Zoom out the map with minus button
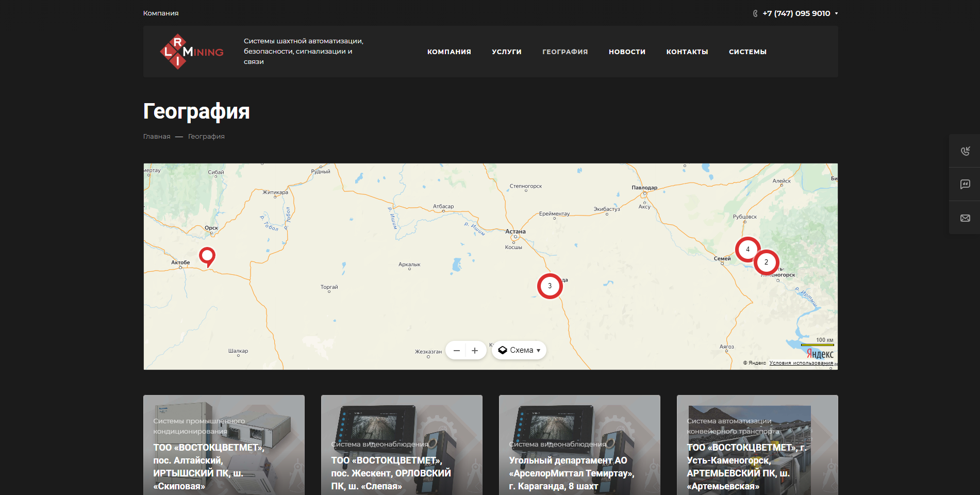The height and width of the screenshot is (495, 980). pos(456,351)
